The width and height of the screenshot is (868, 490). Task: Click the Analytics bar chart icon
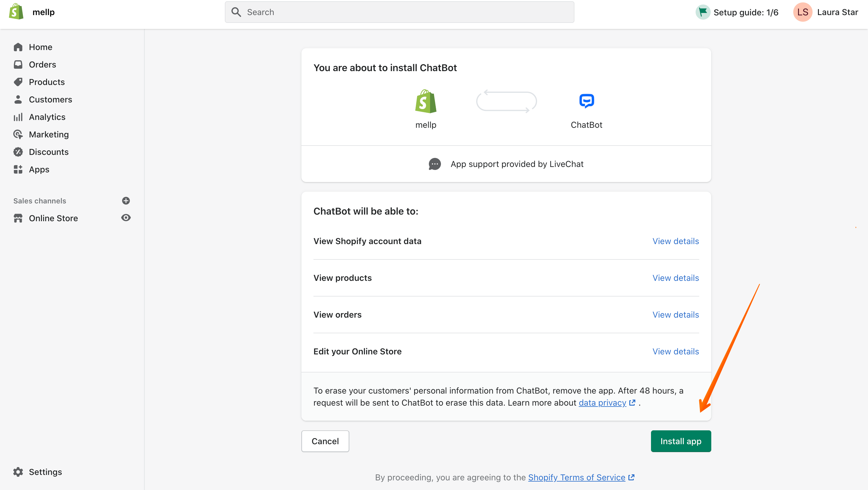[18, 117]
